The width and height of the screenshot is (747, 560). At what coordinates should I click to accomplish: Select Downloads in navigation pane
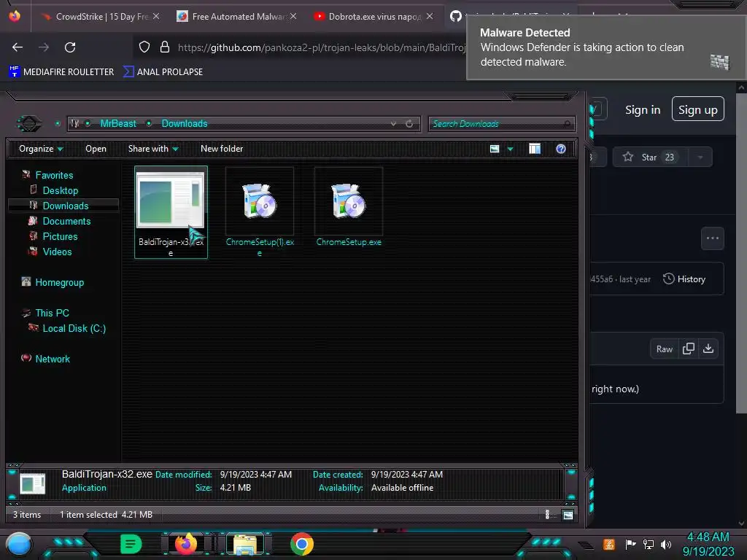coord(65,206)
